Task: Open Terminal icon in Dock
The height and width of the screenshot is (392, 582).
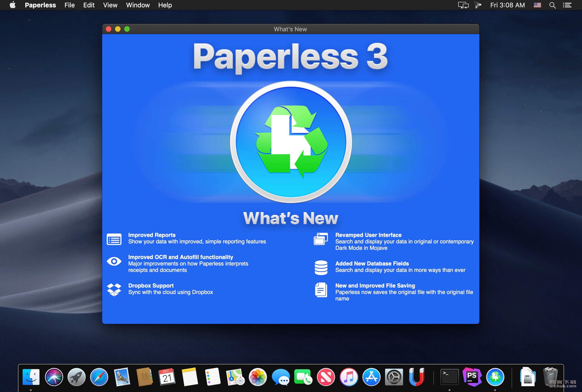Action: 449,377
